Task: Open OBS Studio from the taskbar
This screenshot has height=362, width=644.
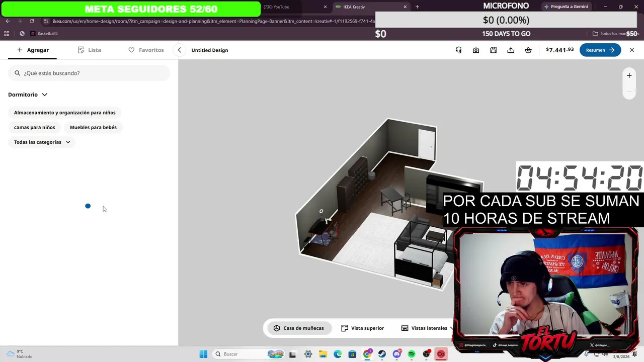Action: 427,354
